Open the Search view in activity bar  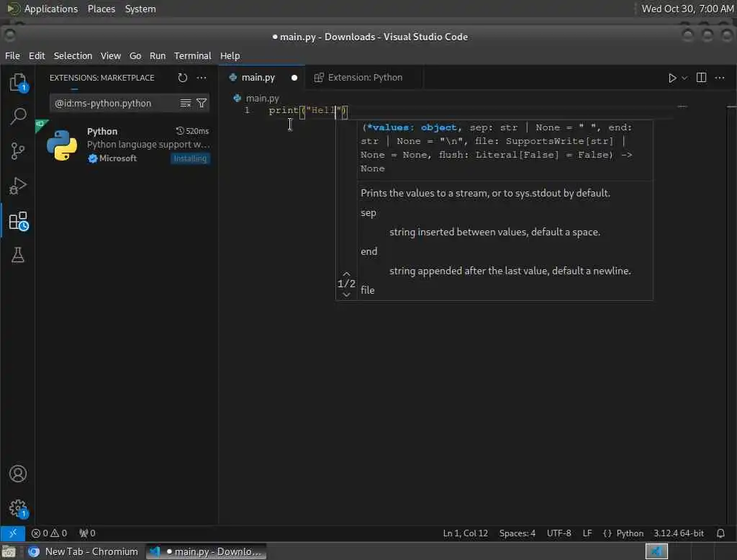(x=18, y=116)
